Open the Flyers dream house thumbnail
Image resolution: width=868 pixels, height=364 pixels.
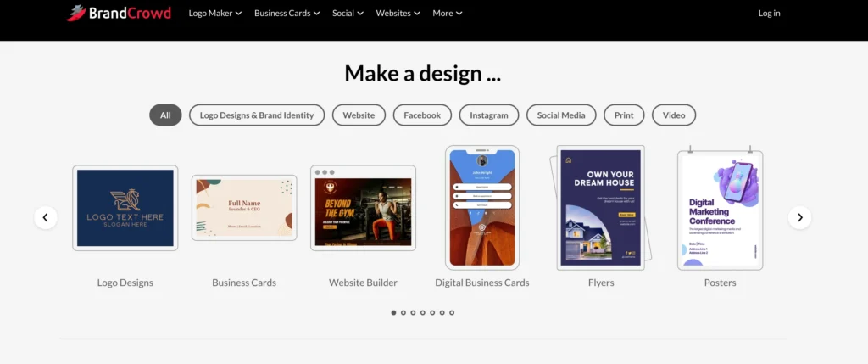pyautogui.click(x=601, y=208)
